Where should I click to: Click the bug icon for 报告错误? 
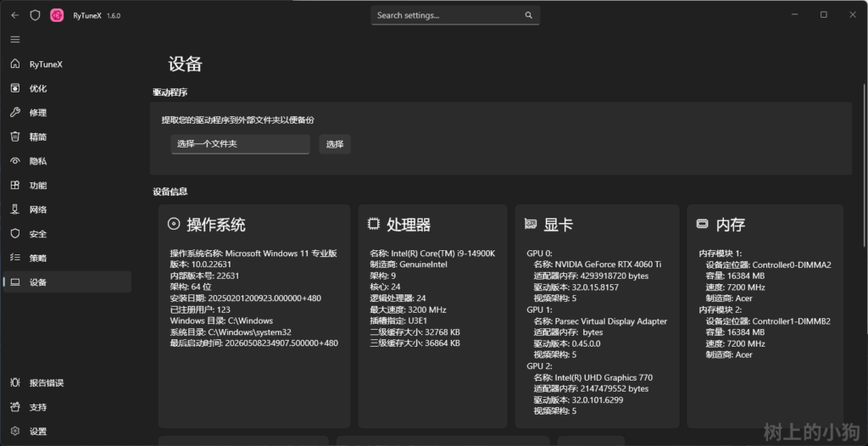pyautogui.click(x=15, y=383)
